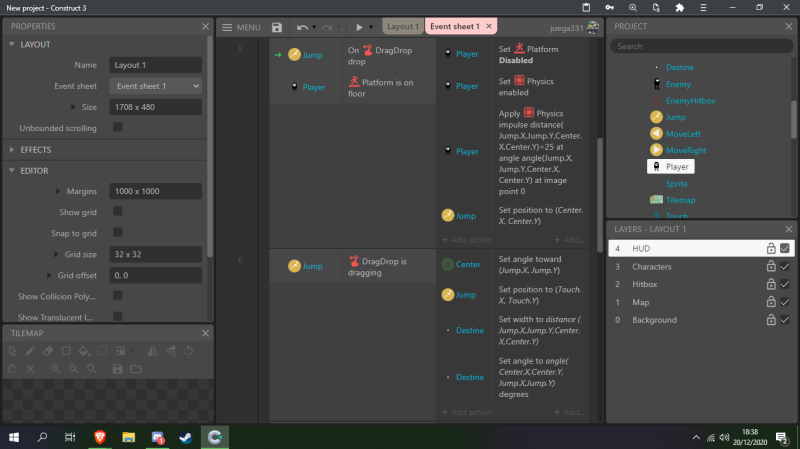Flip tile vertically in Tilemap bar
800x449 pixels.
(x=171, y=351)
